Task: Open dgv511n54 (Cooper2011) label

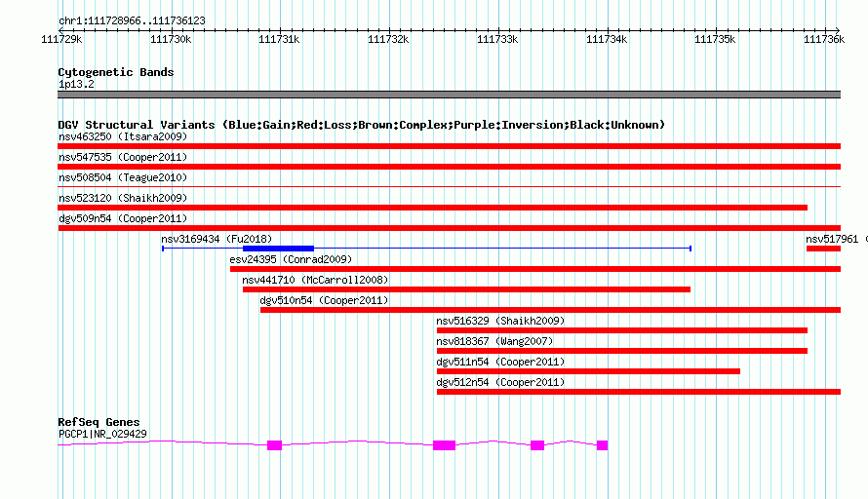Action: click(500, 362)
